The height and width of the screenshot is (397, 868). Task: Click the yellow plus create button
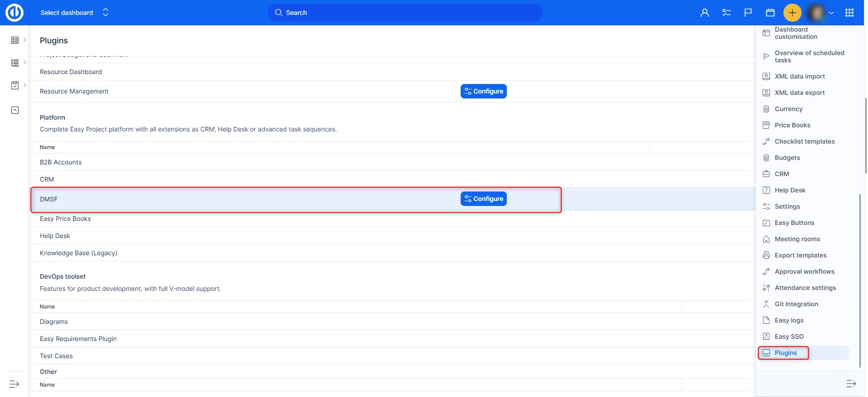tap(792, 13)
